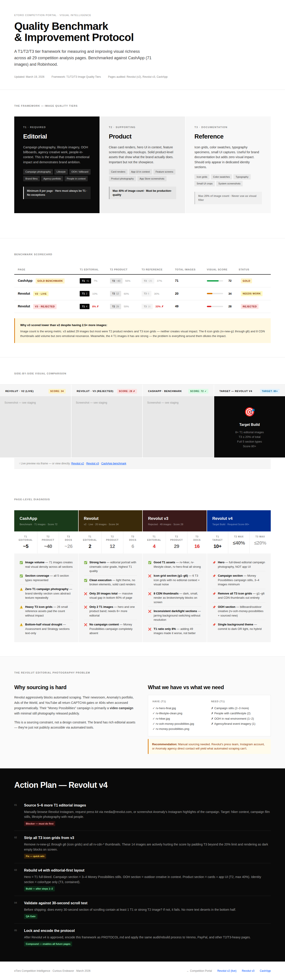The image size is (285, 980).
Task: Click the CashApp visual score bar at 72
Action: pyautogui.click(x=215, y=281)
